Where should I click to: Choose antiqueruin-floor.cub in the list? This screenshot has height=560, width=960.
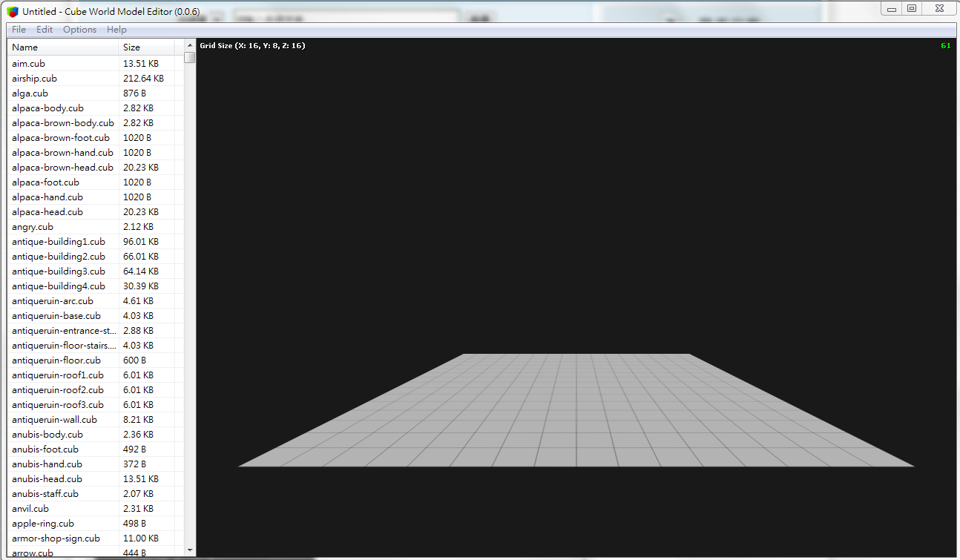click(56, 360)
